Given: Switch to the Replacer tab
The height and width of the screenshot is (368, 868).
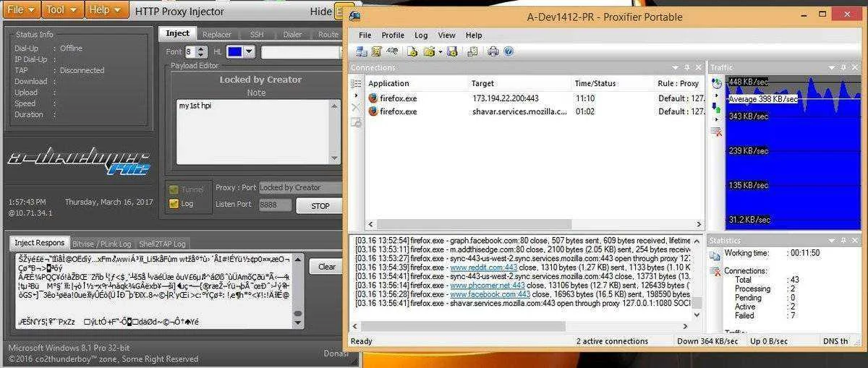Looking at the screenshot, I should (217, 34).
